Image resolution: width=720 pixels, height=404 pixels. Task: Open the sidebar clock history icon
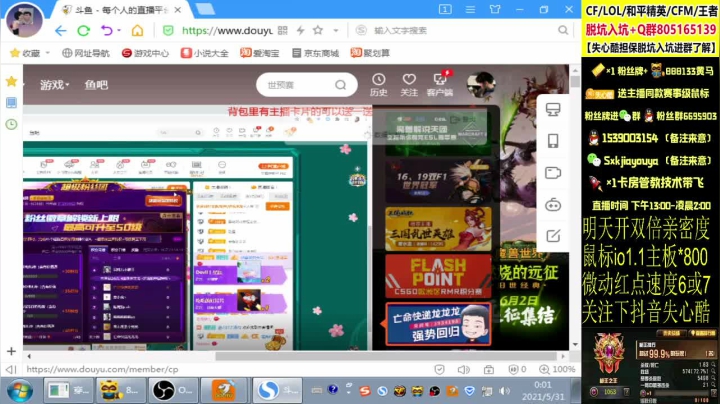pos(11,124)
